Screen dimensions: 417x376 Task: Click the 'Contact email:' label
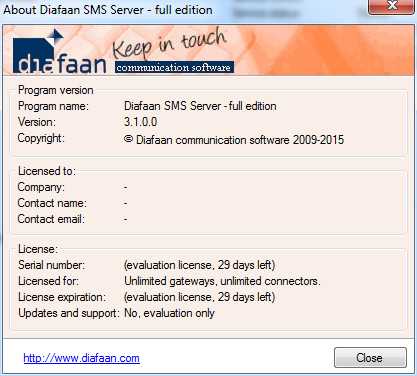[51, 219]
